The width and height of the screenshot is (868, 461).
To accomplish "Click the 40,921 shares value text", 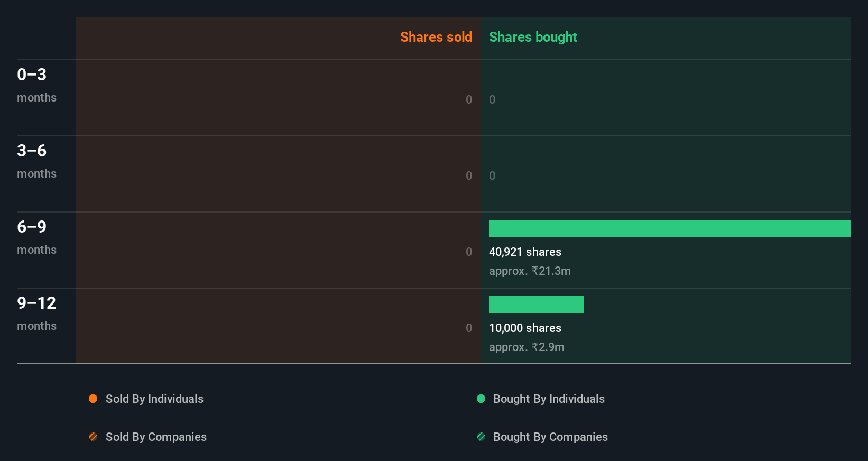I will pyautogui.click(x=525, y=252).
